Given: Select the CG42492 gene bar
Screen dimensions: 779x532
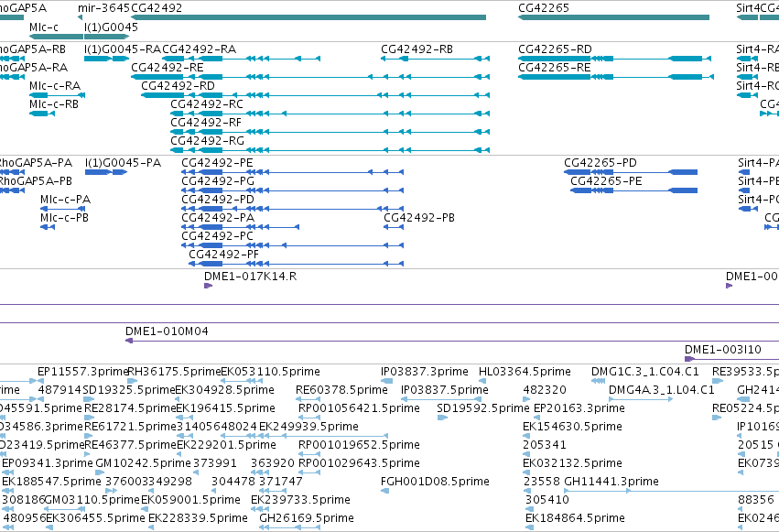Looking at the screenshot, I should 308,17.
